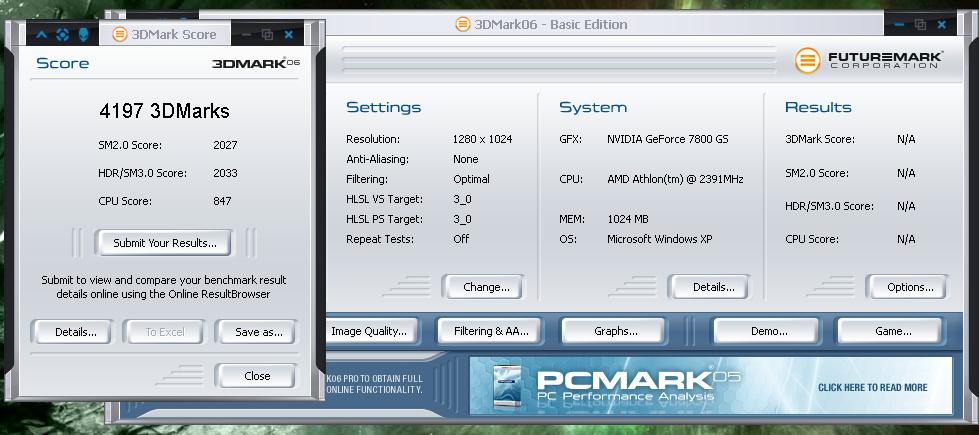Click the System section heading
The image size is (979, 435).
click(x=593, y=107)
